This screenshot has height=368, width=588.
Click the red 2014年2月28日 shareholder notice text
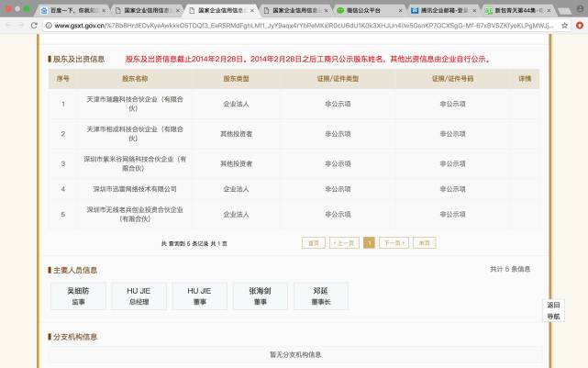308,59
